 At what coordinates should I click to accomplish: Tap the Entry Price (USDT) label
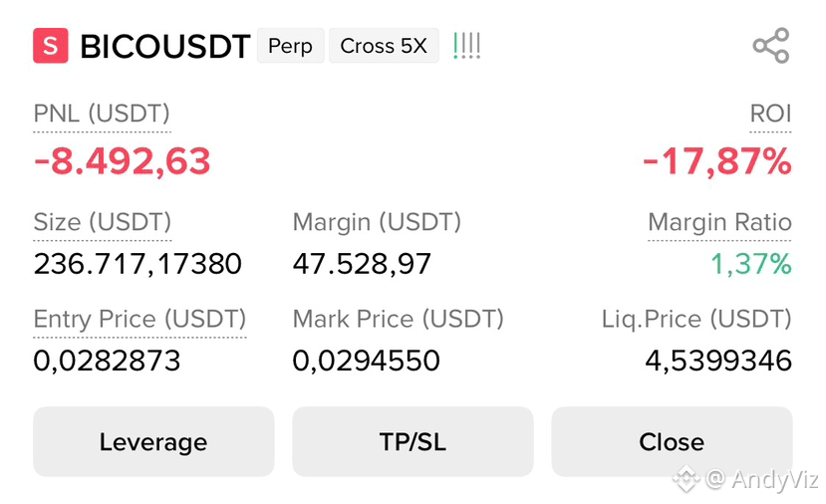pyautogui.click(x=139, y=319)
